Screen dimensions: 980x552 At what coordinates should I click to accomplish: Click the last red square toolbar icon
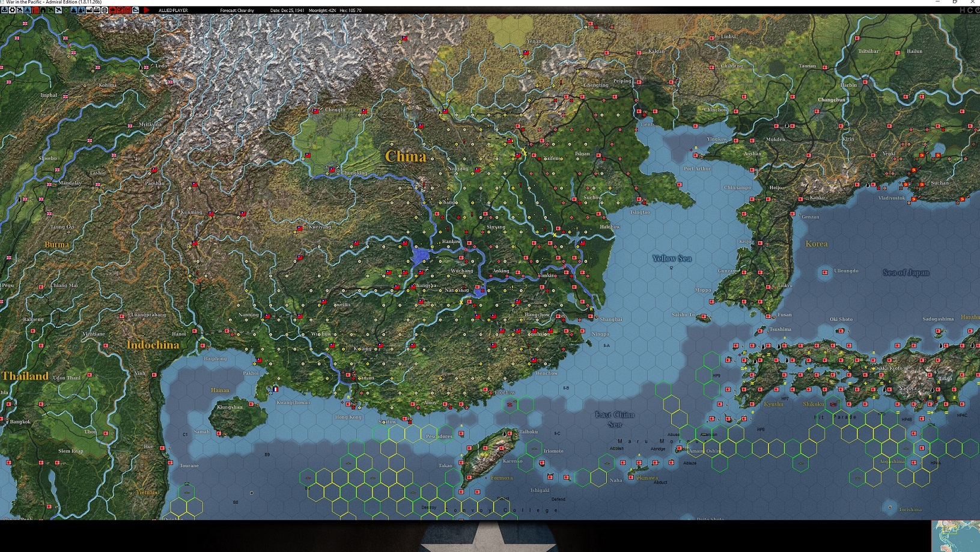click(128, 10)
